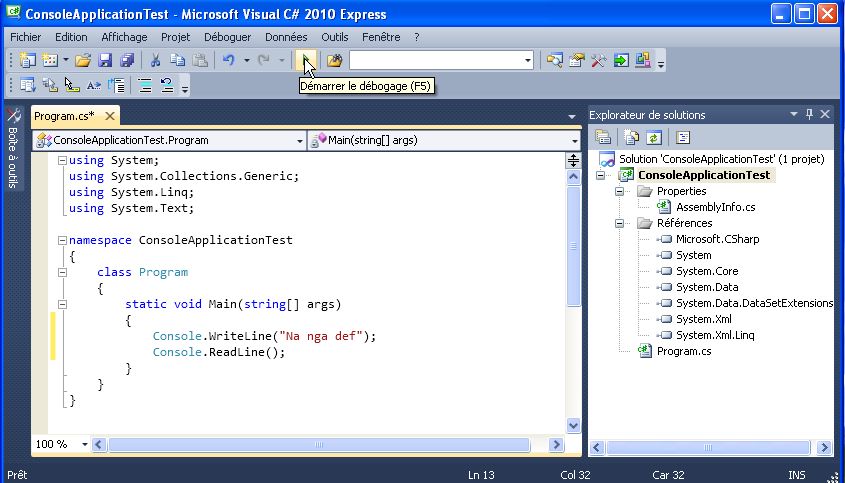Close the Explorateur de solutions panel
This screenshot has width=845, height=483.
click(x=825, y=114)
